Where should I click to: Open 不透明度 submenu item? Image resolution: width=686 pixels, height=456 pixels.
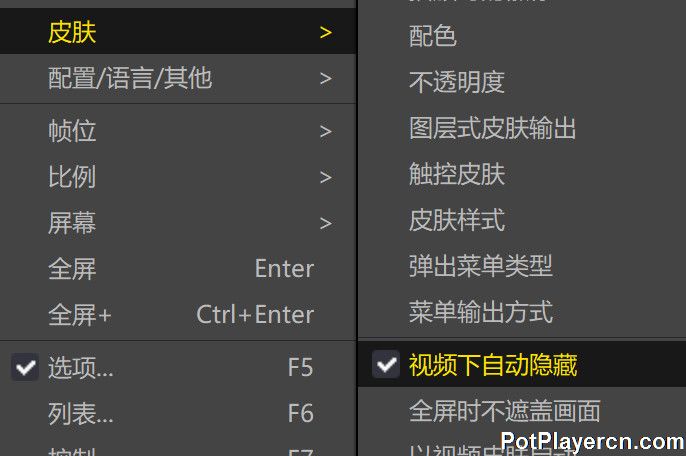coord(522,82)
